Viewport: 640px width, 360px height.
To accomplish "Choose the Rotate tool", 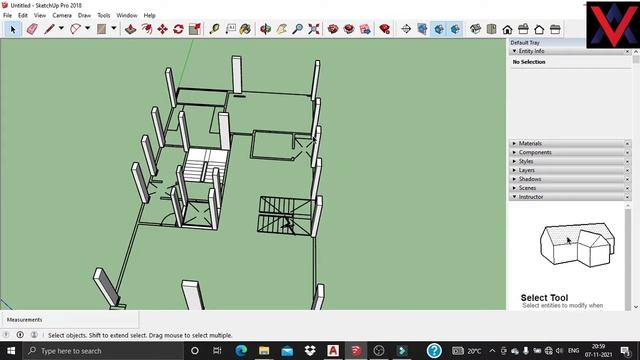I will tap(178, 29).
